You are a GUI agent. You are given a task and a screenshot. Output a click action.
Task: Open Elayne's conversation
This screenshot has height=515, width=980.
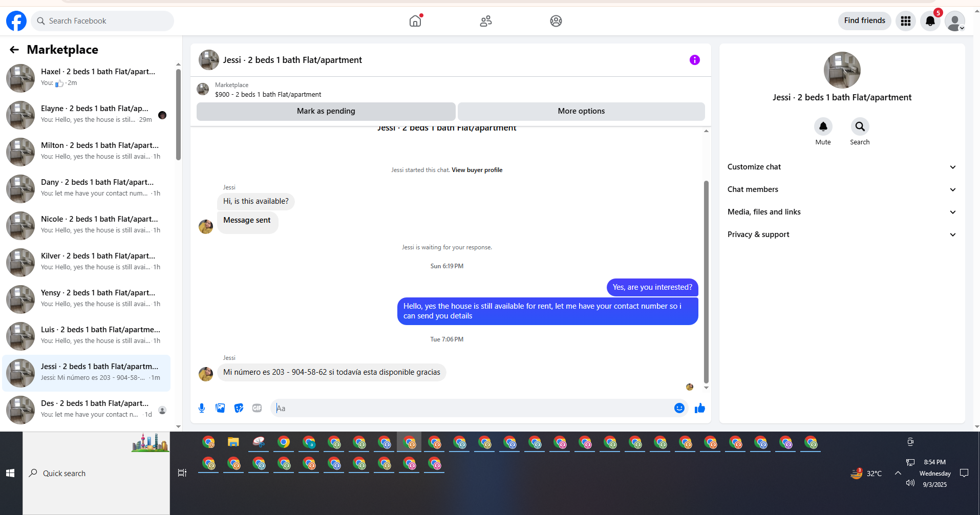(x=87, y=115)
